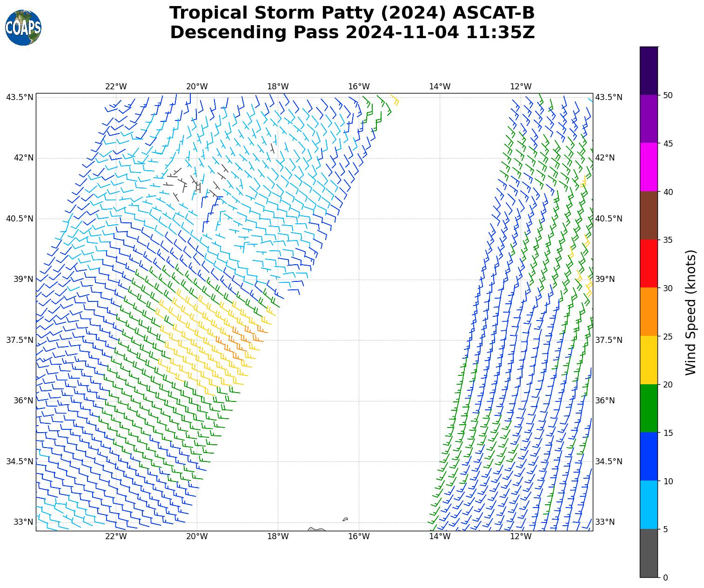
Task: Select the brown 35-40 knots color band
Action: 649,215
